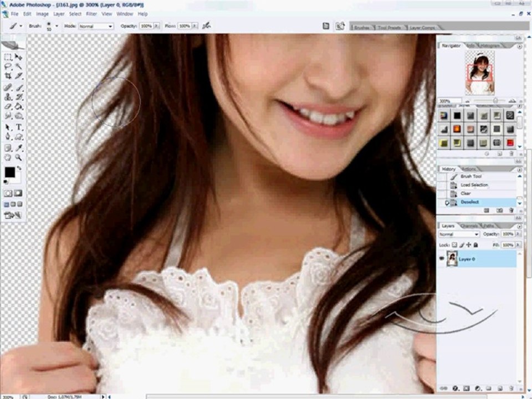Enable Full Screen mode with menu bar

point(13,204)
